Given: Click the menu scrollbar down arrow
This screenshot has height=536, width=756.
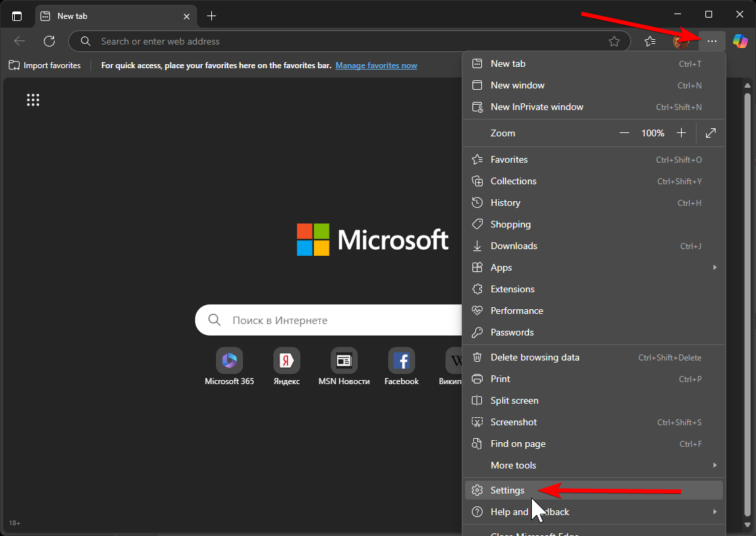Looking at the screenshot, I should [747, 525].
